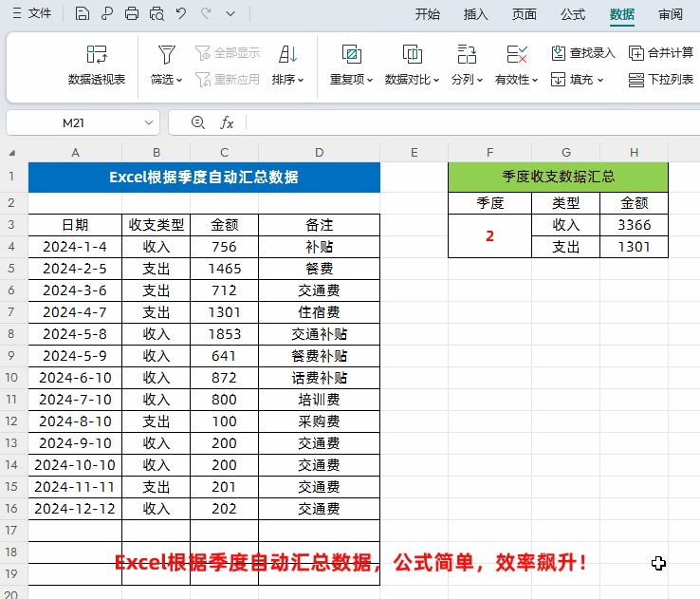Click the cell 采购费
Screen dimensions: 700x599
pyautogui.click(x=320, y=421)
